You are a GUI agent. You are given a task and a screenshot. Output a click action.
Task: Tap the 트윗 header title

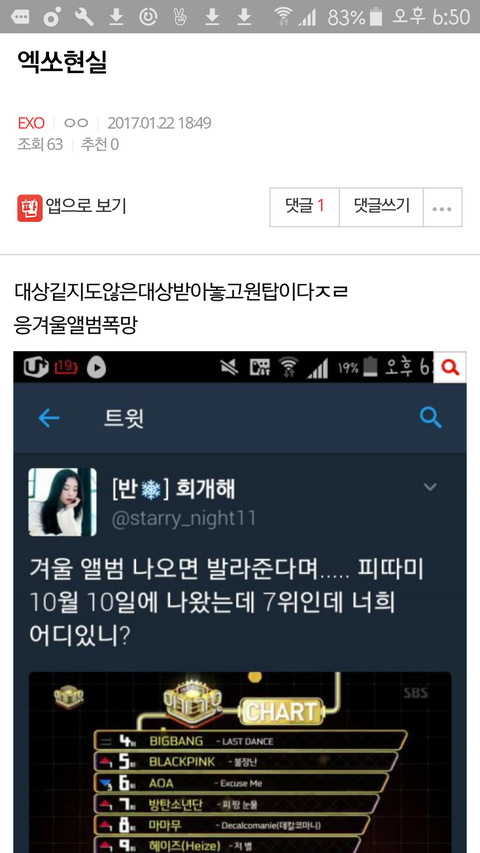point(125,419)
